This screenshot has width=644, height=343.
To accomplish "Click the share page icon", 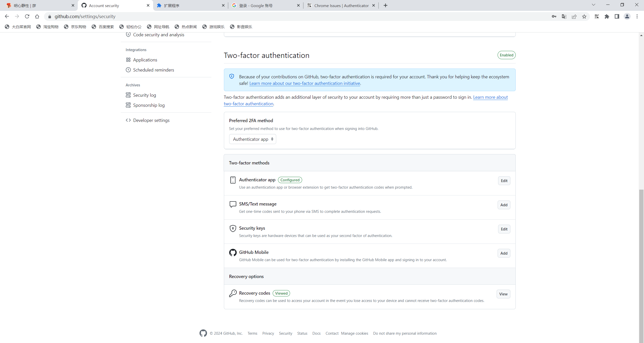I will (574, 16).
